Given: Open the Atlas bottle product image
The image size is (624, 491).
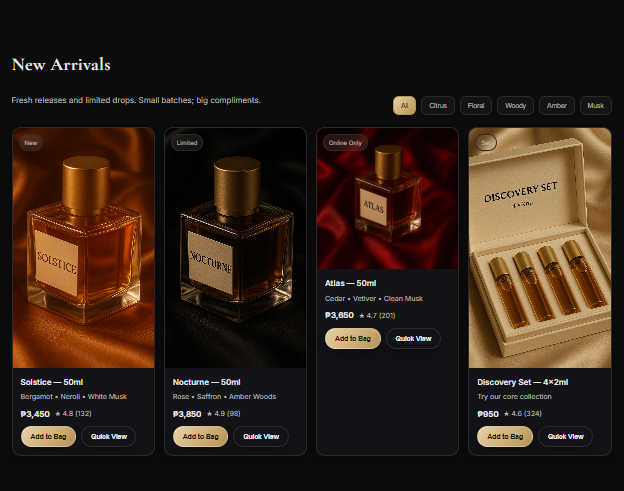Looking at the screenshot, I should pyautogui.click(x=388, y=199).
